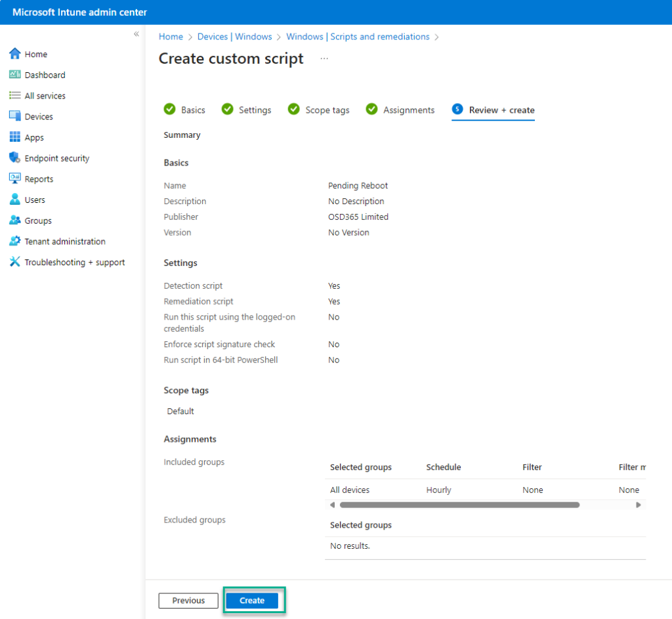Image resolution: width=672 pixels, height=619 pixels.
Task: Click the Hourly schedule cell
Action: pyautogui.click(x=438, y=490)
